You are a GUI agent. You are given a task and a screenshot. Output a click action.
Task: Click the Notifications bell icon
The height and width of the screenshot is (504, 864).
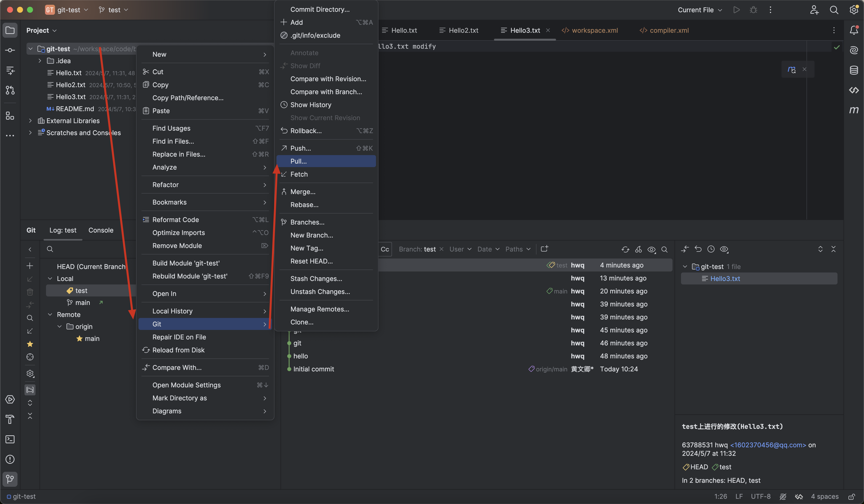854,30
